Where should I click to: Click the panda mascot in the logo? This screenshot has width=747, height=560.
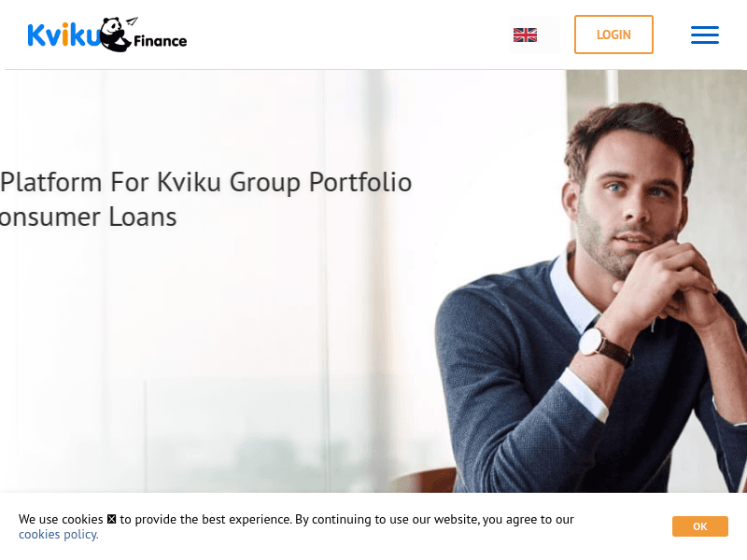tap(114, 35)
